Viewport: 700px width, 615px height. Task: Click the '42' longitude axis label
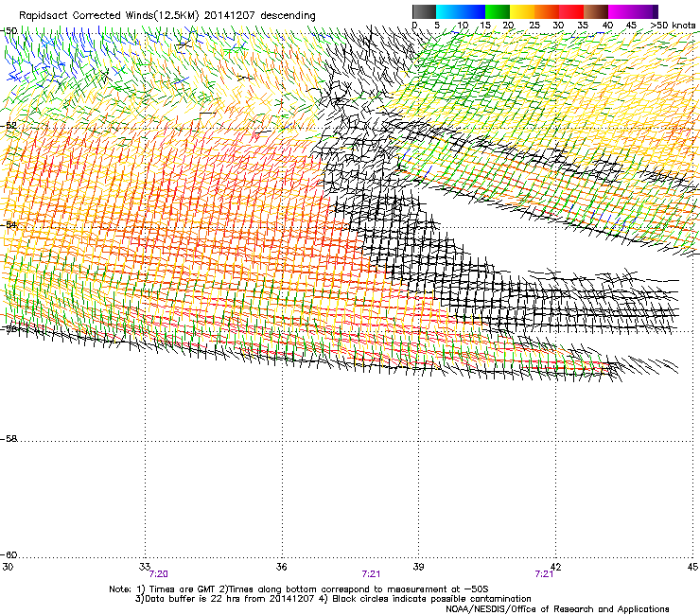click(x=555, y=567)
